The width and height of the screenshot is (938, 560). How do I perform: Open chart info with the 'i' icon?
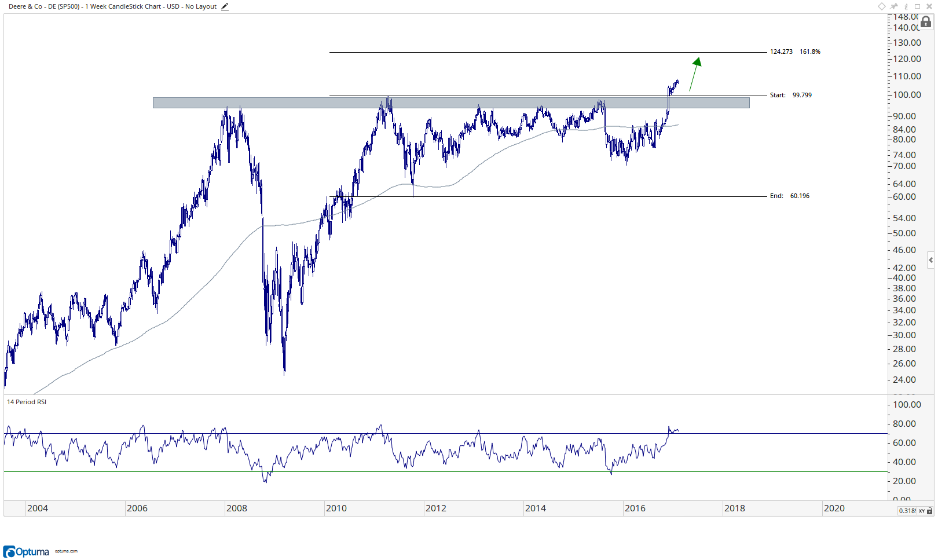(x=906, y=6)
